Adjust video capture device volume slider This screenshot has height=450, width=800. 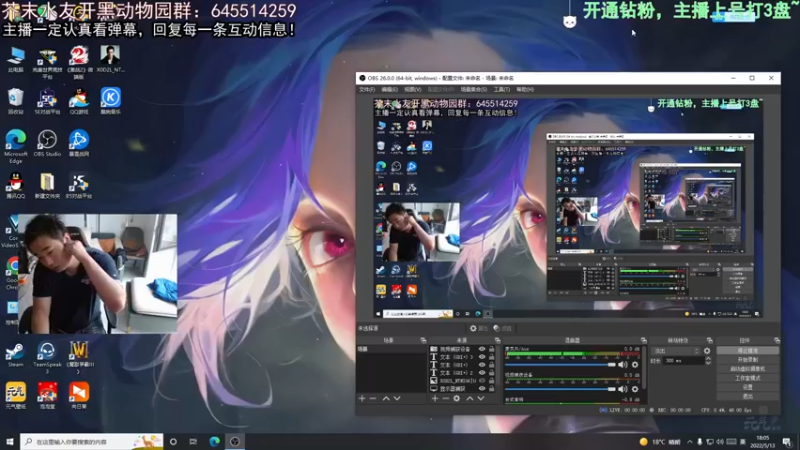pyautogui.click(x=560, y=389)
